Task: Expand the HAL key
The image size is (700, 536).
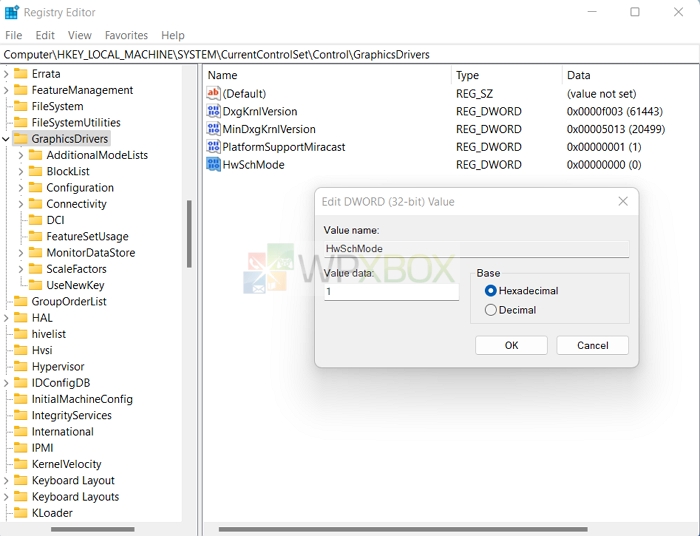Action: pyautogui.click(x=6, y=318)
